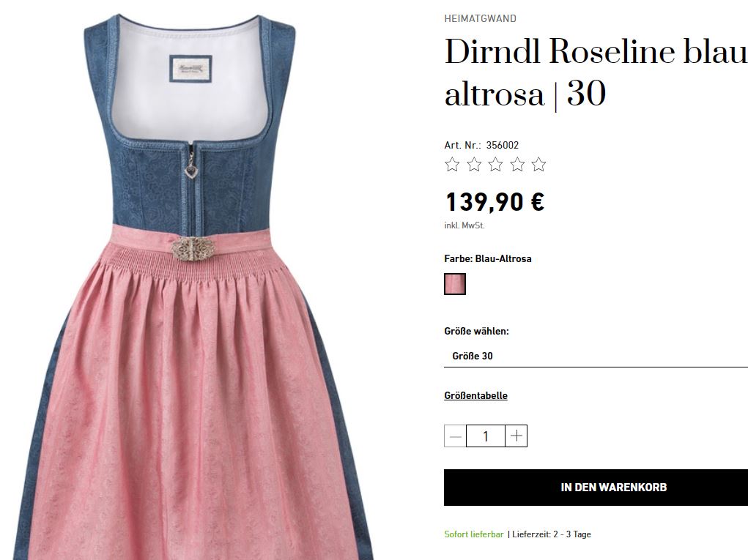The height and width of the screenshot is (560, 748).
Task: Add item with In den Warenkorb
Action: [x=596, y=488]
